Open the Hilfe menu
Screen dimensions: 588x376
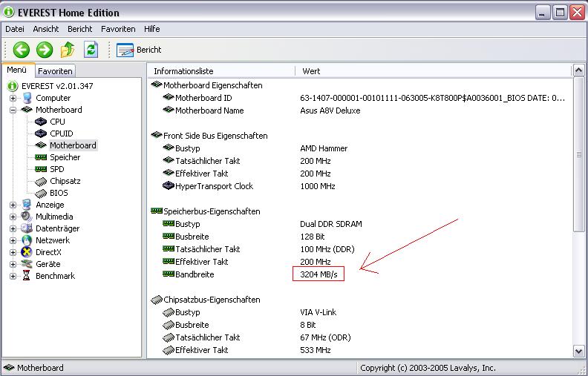click(x=152, y=29)
